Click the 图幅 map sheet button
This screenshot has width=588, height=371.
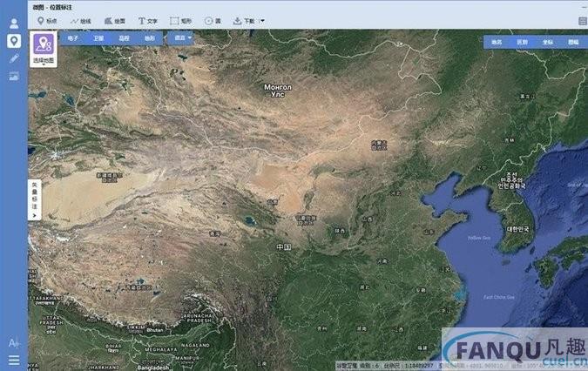(573, 43)
